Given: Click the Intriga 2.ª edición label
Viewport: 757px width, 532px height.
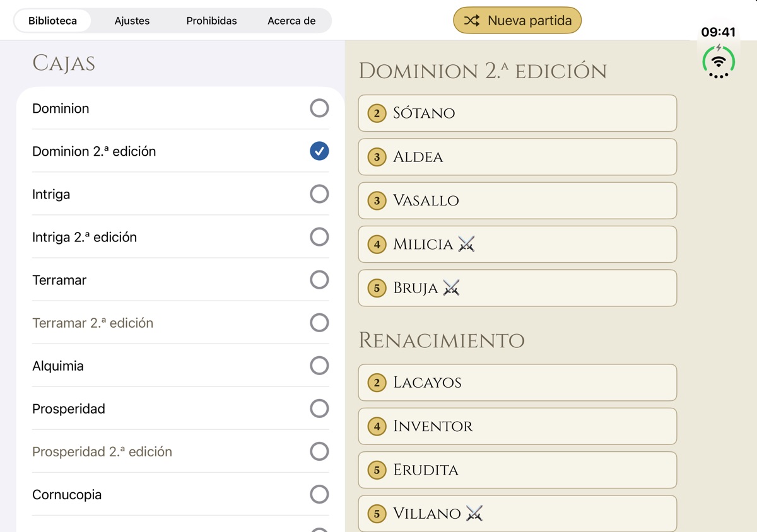Looking at the screenshot, I should (85, 237).
